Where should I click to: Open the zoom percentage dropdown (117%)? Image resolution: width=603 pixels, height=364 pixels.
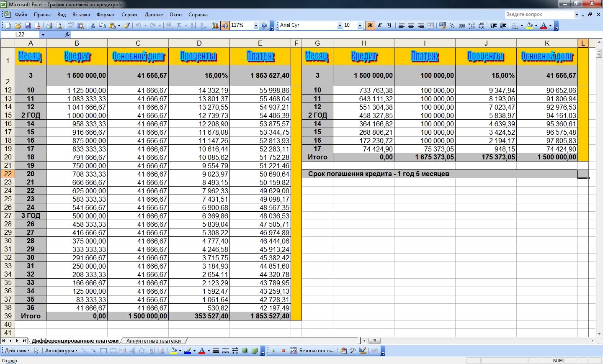pos(256,26)
